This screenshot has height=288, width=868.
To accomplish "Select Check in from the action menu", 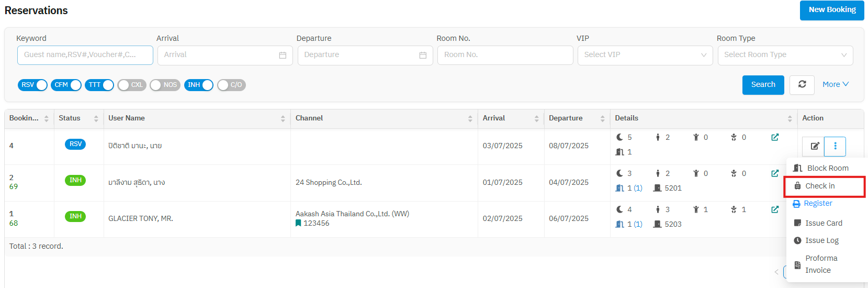I will pyautogui.click(x=820, y=186).
